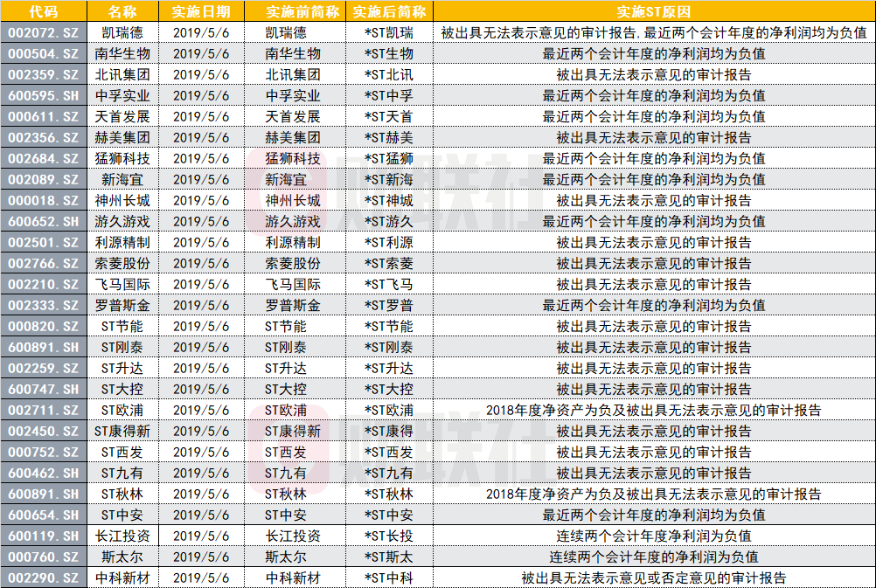
Task: Click code cell 002333.SZ
Action: pos(44,306)
